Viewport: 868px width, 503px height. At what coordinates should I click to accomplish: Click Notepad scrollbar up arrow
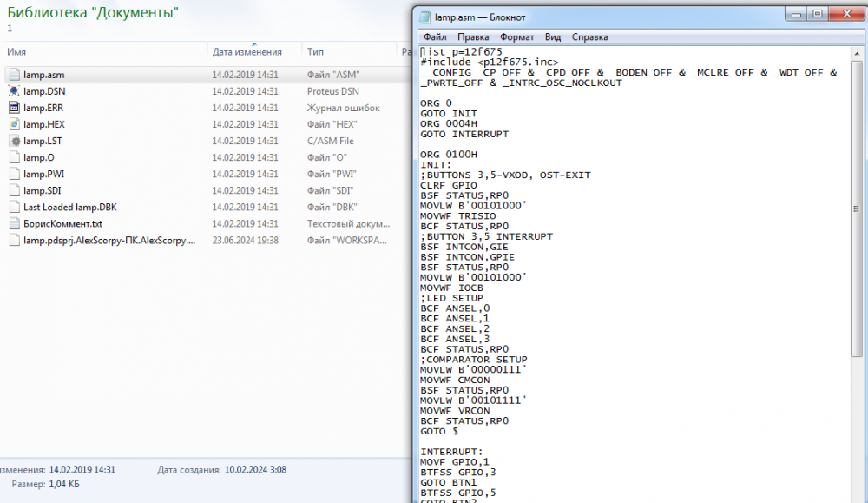[x=858, y=53]
